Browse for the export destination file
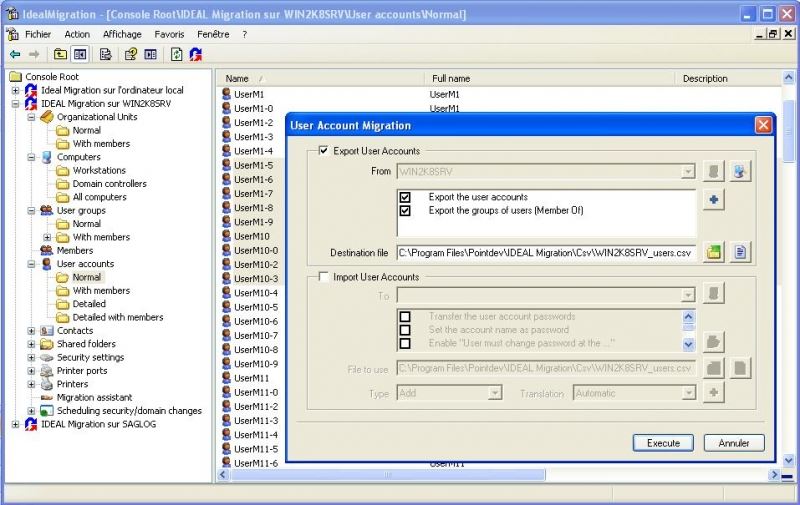Screen dimensions: 800x505 pos(714,252)
